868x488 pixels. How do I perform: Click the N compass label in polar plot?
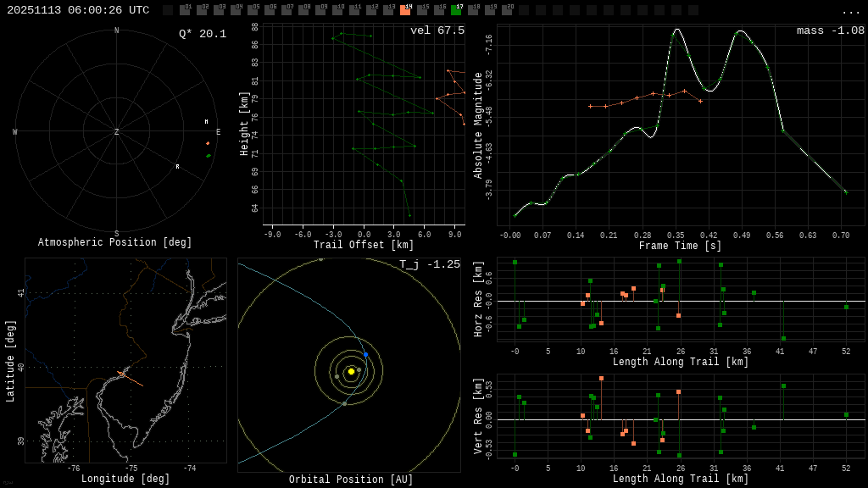tap(116, 30)
